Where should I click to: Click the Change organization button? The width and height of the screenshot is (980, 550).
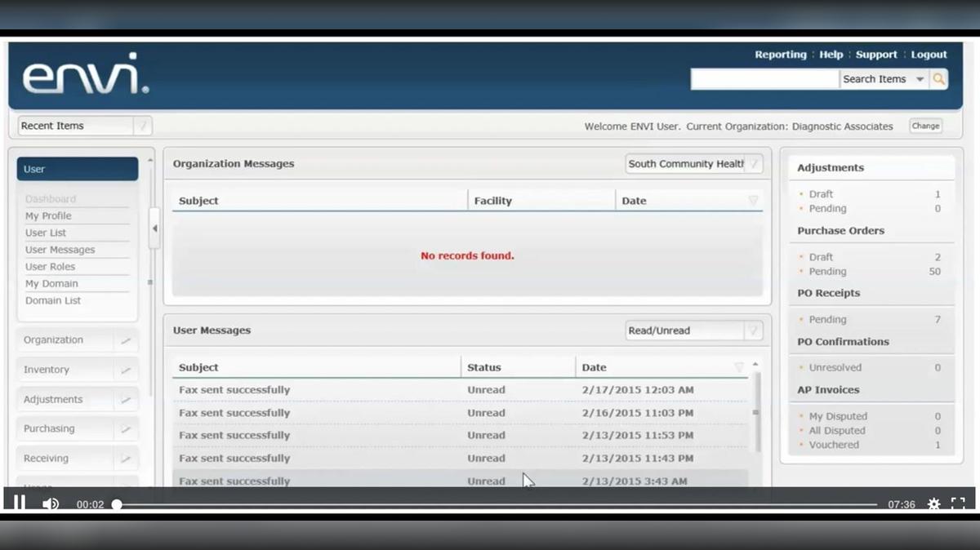pos(925,126)
